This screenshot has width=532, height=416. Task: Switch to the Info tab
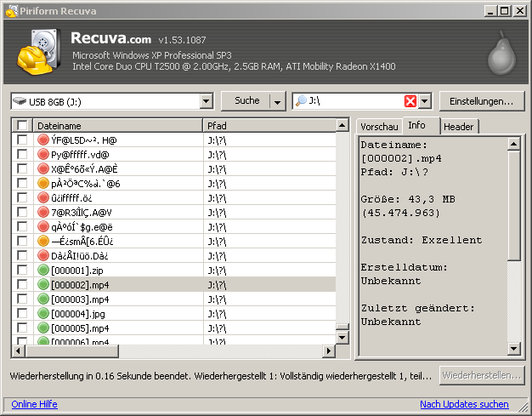[x=421, y=125]
